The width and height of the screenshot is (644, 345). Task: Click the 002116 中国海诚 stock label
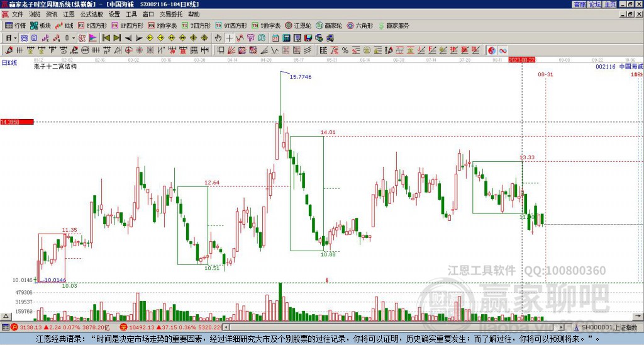(619, 66)
